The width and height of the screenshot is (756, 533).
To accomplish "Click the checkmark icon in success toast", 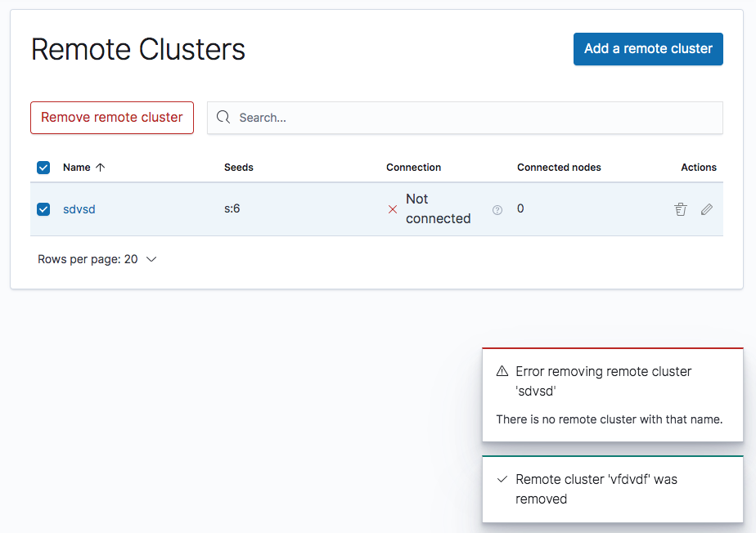I will 502,479.
